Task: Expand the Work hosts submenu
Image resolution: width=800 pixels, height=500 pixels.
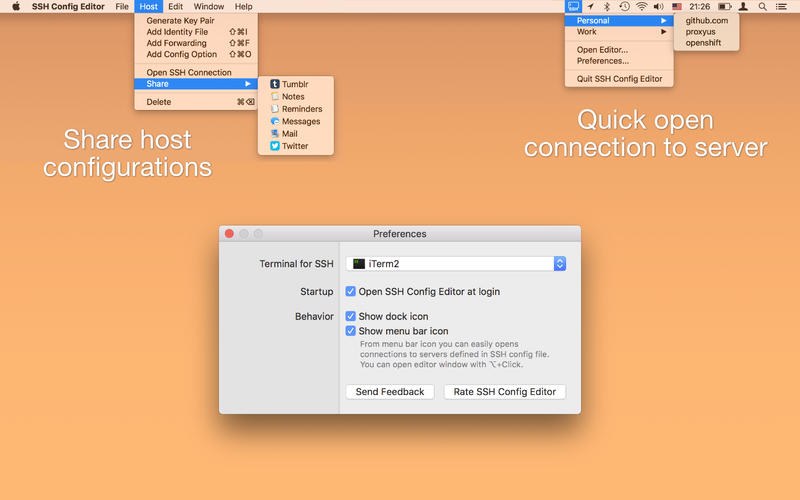Action: pos(619,32)
